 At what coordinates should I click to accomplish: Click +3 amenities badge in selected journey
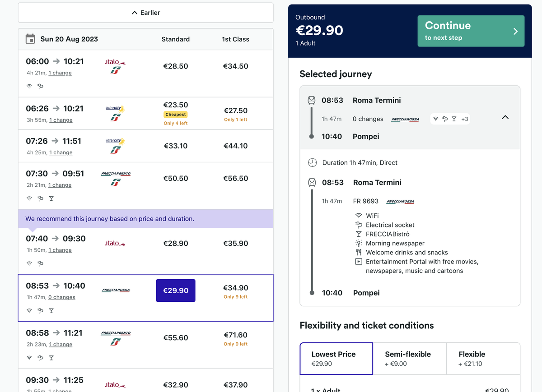pos(464,119)
